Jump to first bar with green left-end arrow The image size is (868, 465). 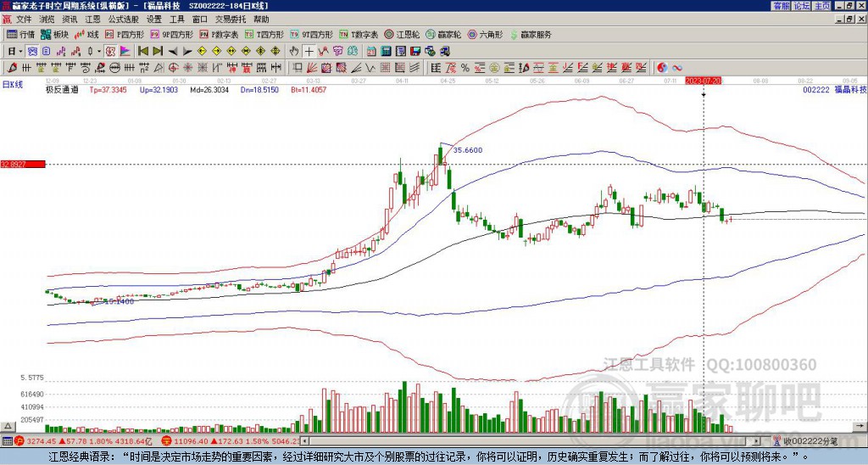[142, 52]
